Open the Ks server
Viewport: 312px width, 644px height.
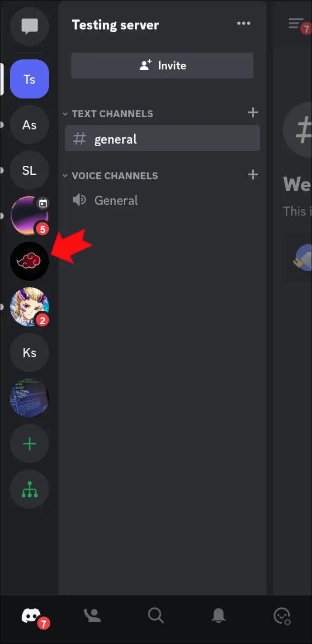tap(29, 352)
